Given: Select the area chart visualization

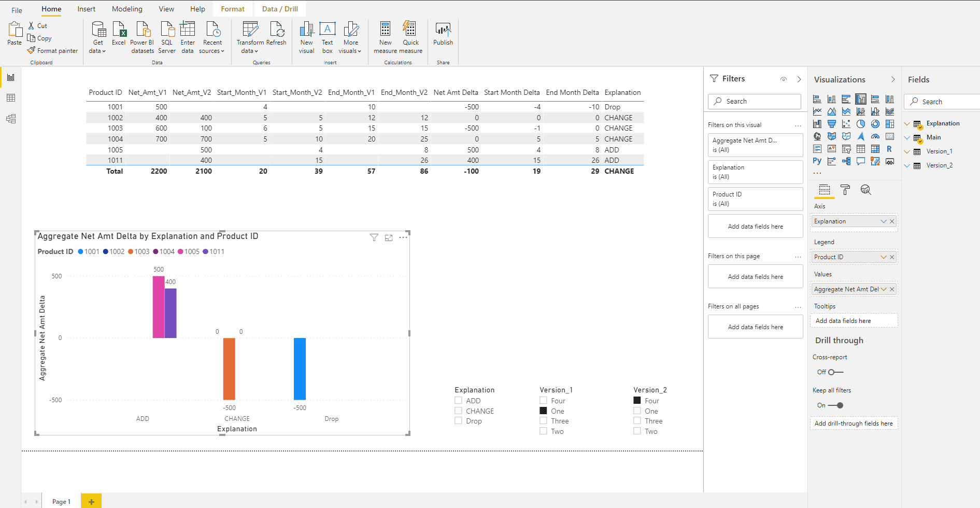Looking at the screenshot, I should pos(832,111).
